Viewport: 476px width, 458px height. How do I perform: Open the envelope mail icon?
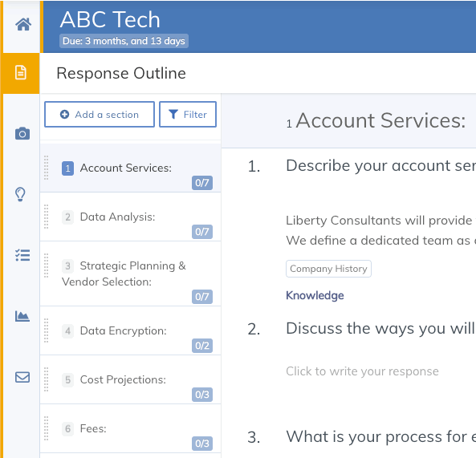[22, 377]
